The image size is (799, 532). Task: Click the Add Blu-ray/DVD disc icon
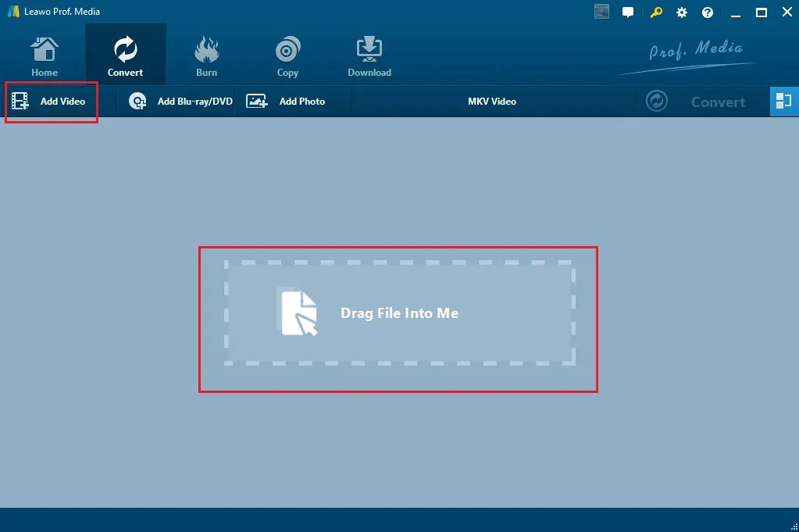pos(137,101)
